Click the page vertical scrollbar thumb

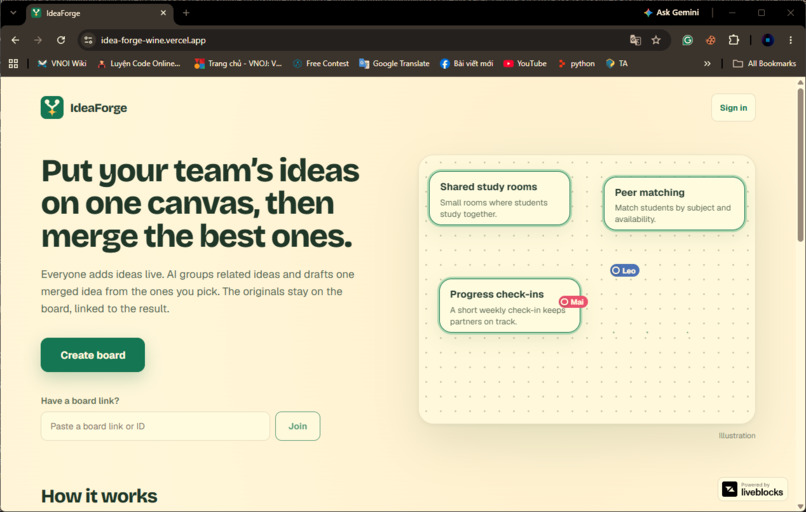point(800,164)
